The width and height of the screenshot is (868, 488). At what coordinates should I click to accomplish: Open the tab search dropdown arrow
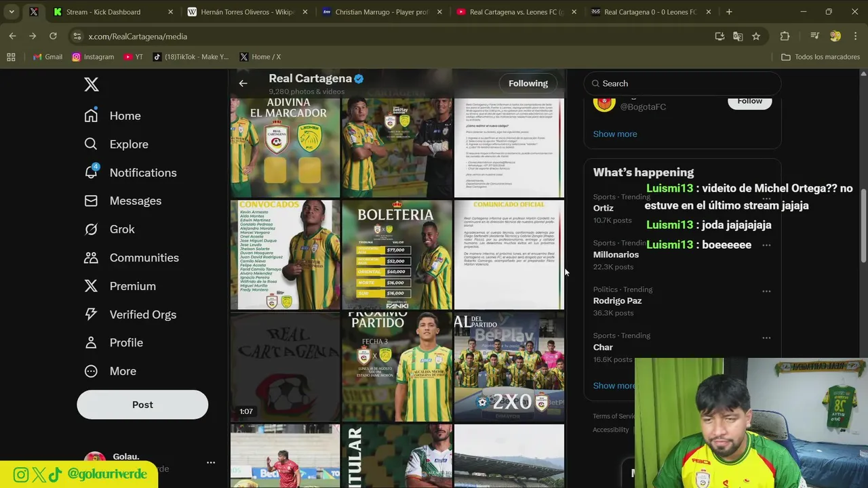(12, 12)
